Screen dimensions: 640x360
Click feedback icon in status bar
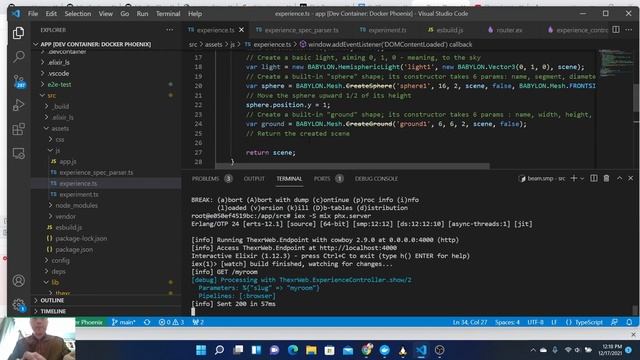(614, 322)
